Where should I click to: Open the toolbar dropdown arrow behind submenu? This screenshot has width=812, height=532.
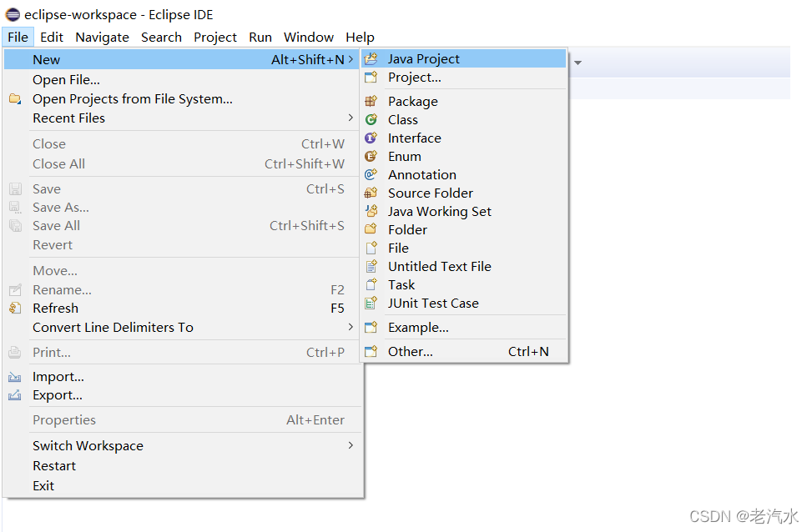click(x=578, y=63)
